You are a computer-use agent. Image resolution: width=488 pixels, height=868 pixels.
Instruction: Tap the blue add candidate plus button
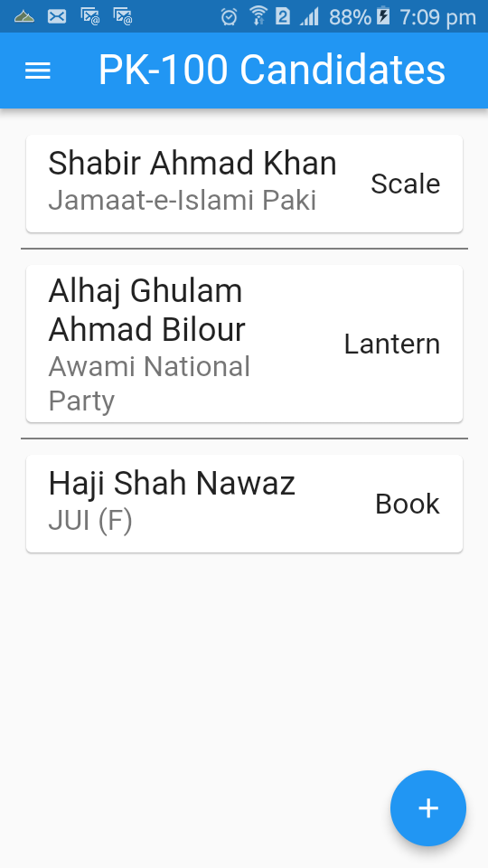click(428, 808)
